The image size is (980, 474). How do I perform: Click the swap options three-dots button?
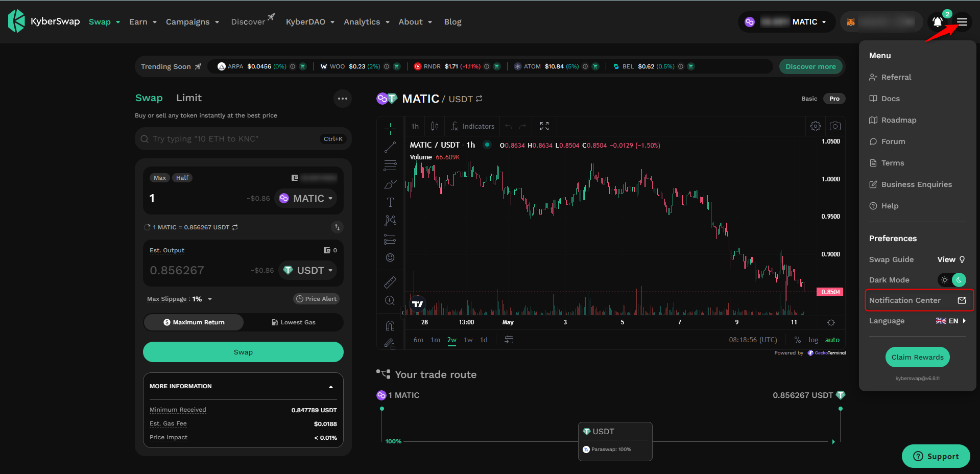click(x=343, y=99)
